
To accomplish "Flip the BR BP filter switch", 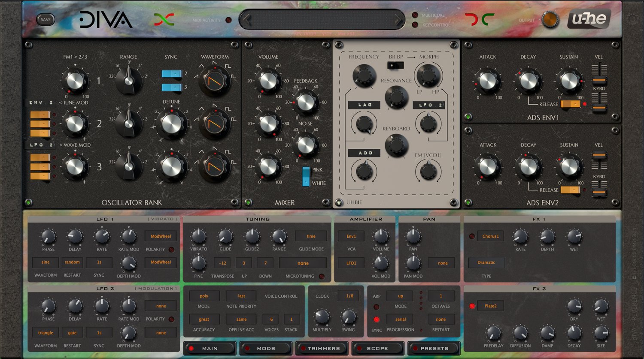I will coord(395,65).
